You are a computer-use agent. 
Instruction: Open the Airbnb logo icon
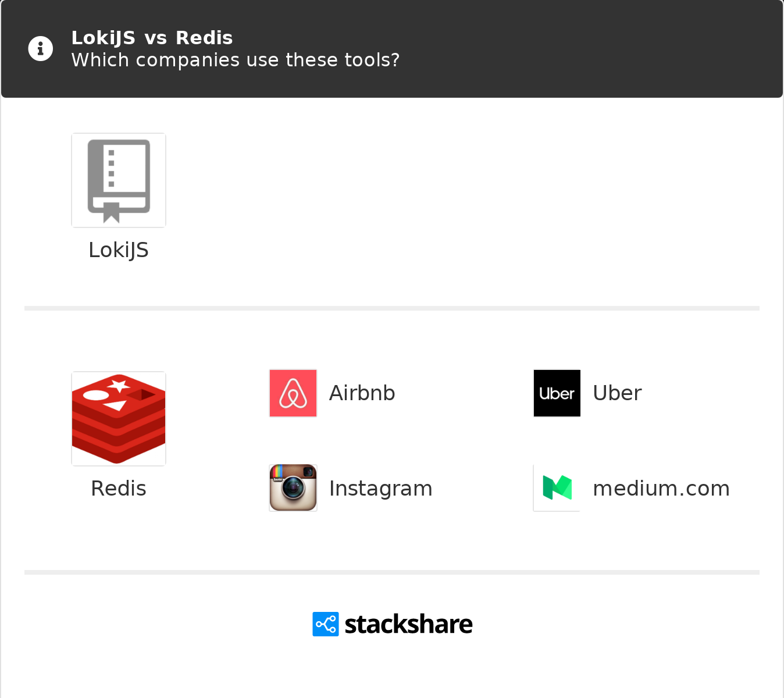coord(293,393)
